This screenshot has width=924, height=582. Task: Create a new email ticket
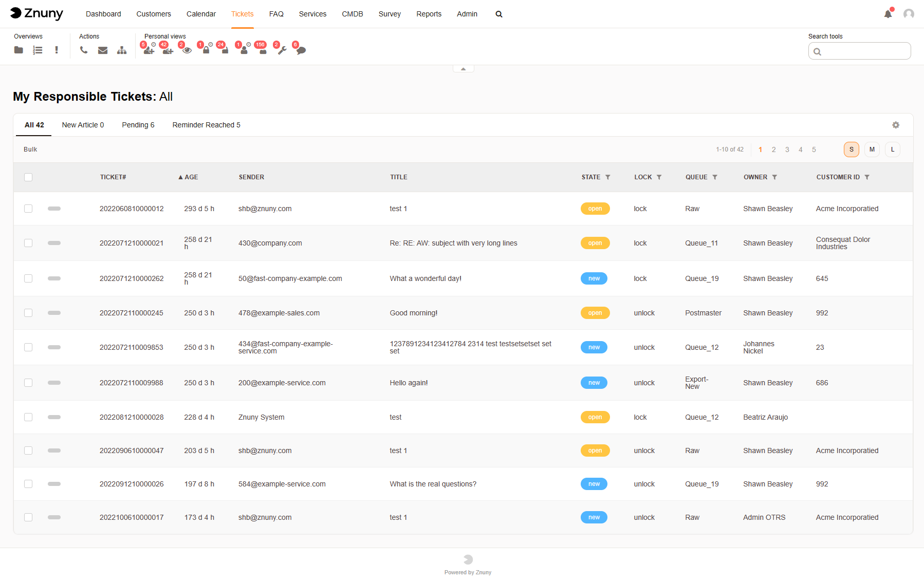(x=103, y=50)
